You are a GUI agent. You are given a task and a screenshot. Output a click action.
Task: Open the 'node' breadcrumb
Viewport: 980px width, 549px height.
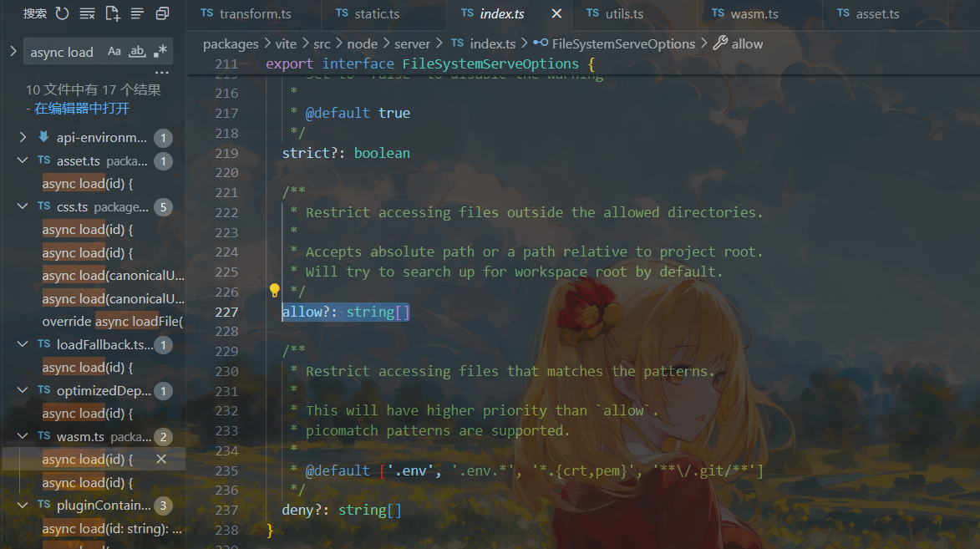click(363, 43)
